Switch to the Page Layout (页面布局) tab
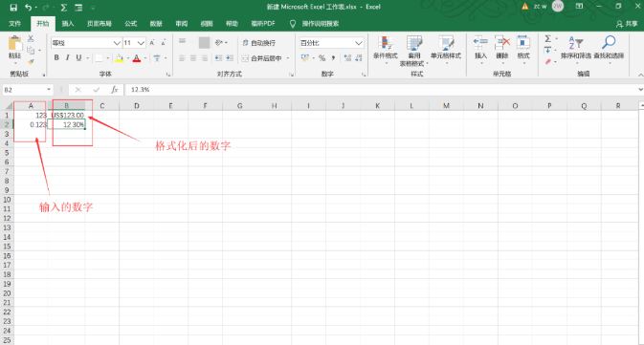Viewport: 644px width, 345px height. pyautogui.click(x=99, y=24)
